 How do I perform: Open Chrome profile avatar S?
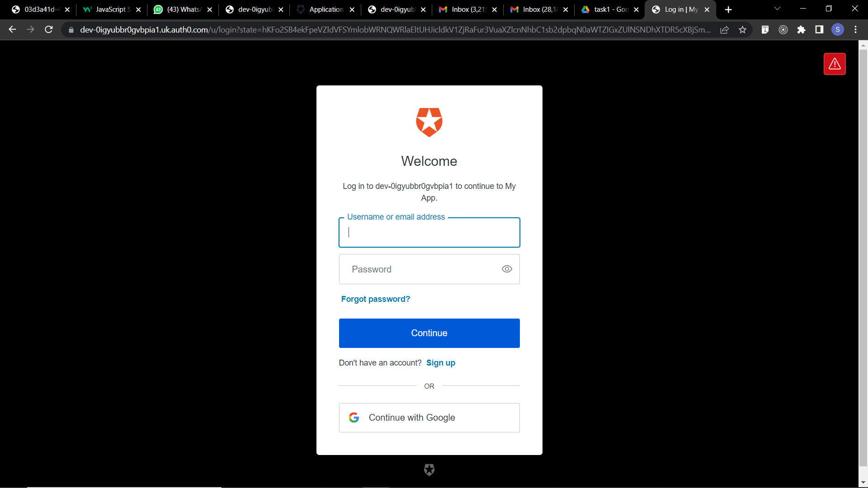838,30
